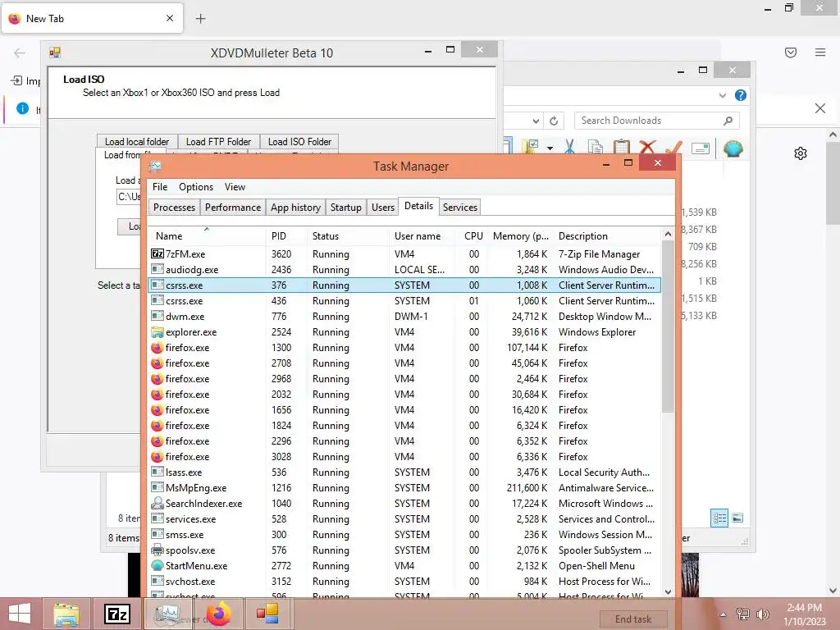The image size is (840, 630).
Task: Open the View menu in Task Manager
Action: (235, 187)
